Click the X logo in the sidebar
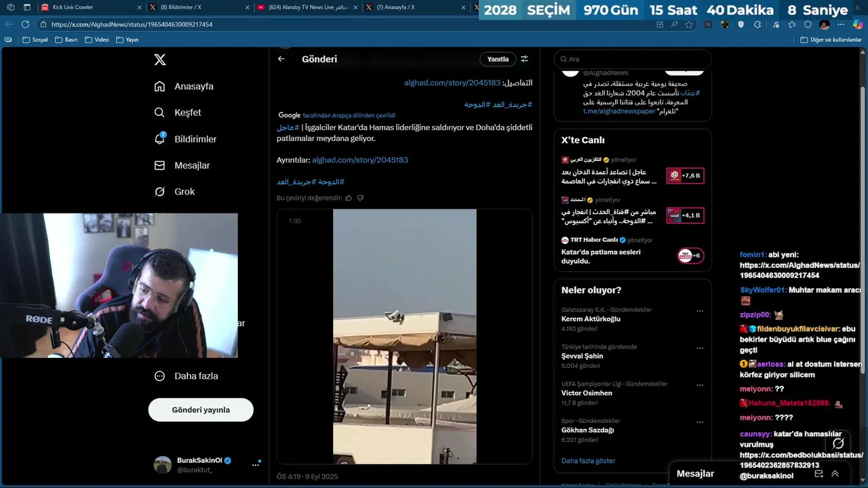Viewport: 868px width, 488px height. 159,60
